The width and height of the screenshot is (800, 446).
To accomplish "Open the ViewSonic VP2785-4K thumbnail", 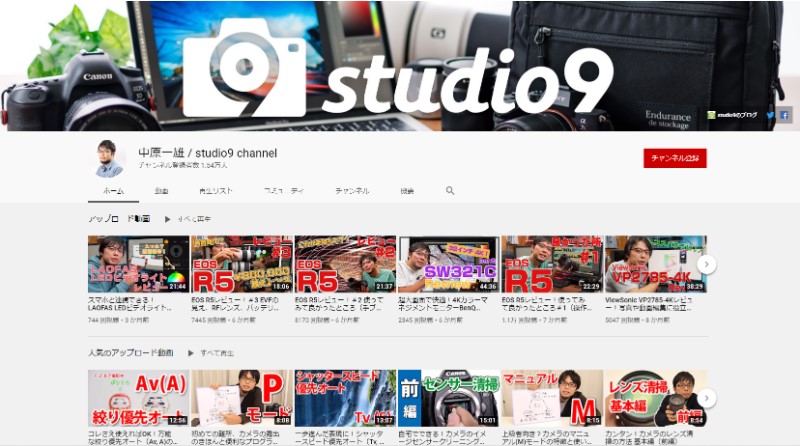I will pyautogui.click(x=656, y=264).
